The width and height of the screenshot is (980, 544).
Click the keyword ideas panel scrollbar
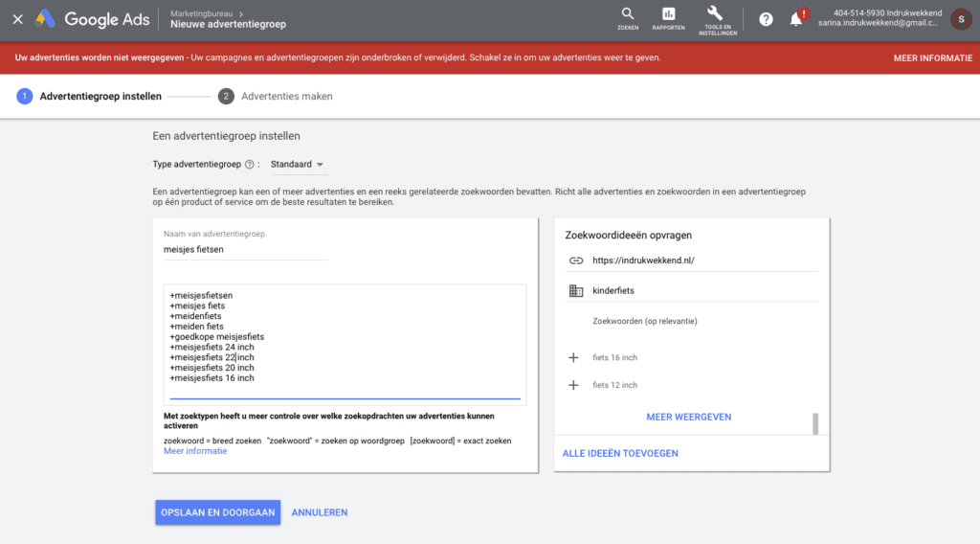[815, 423]
